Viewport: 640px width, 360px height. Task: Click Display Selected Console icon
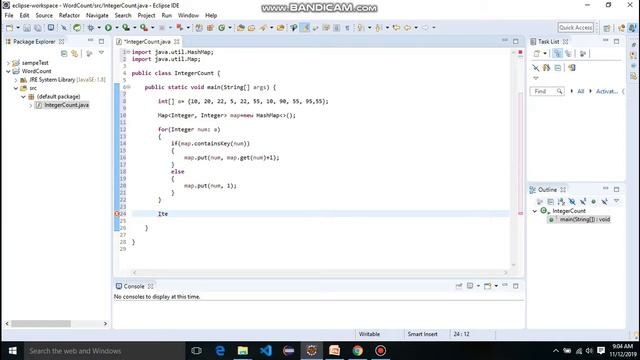click(x=470, y=286)
